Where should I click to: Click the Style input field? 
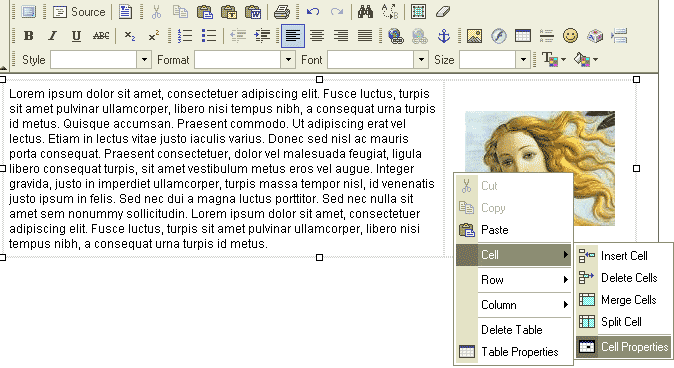coord(94,60)
